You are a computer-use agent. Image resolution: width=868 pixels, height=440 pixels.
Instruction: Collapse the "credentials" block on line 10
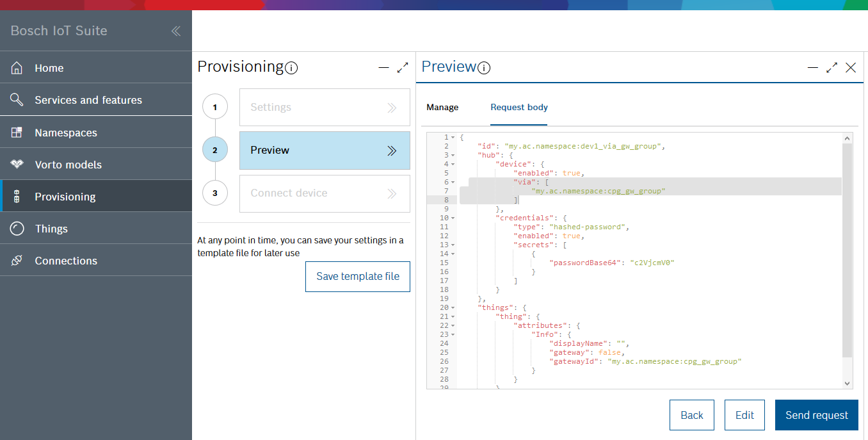(x=453, y=218)
